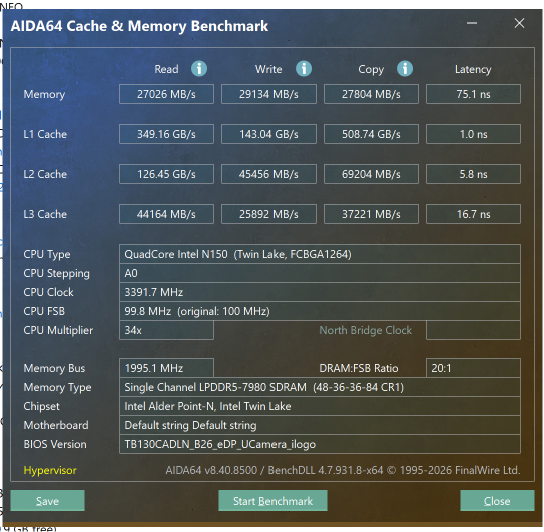Minimize the AIDA64 benchmark window
This screenshot has width=544, height=532.
471,23
